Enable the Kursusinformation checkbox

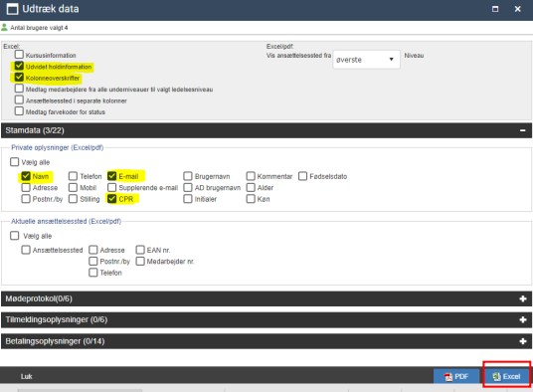[19, 55]
